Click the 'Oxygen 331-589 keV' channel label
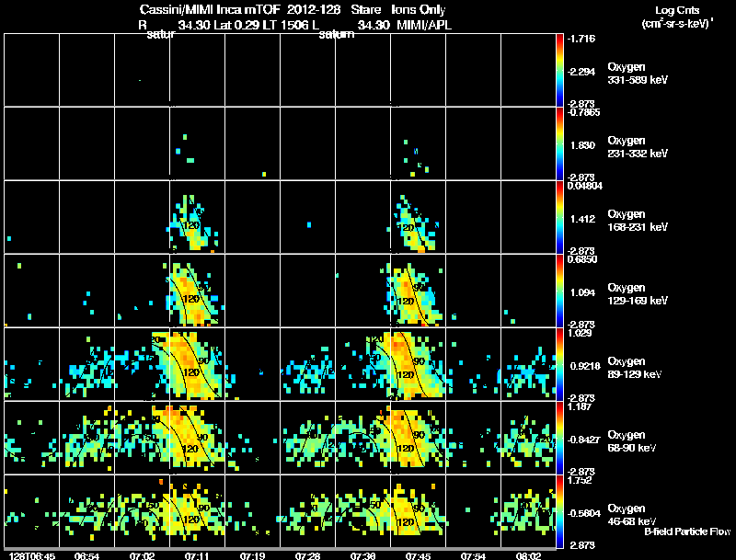 pyautogui.click(x=638, y=74)
